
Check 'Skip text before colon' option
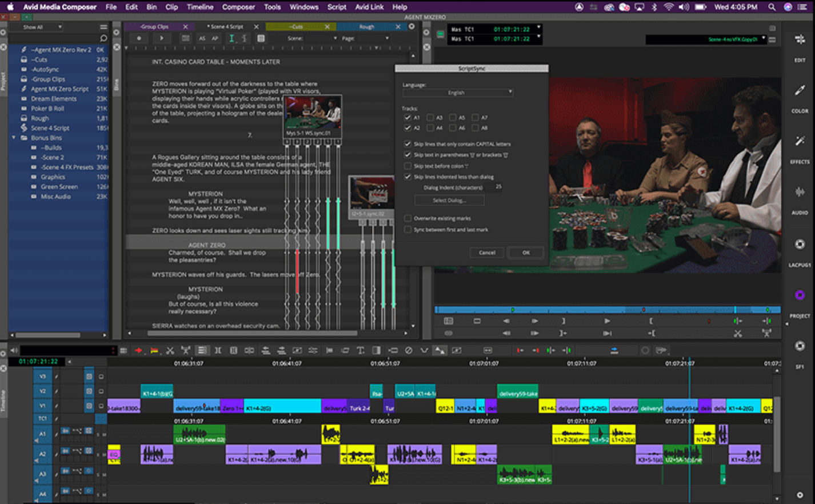pos(407,166)
